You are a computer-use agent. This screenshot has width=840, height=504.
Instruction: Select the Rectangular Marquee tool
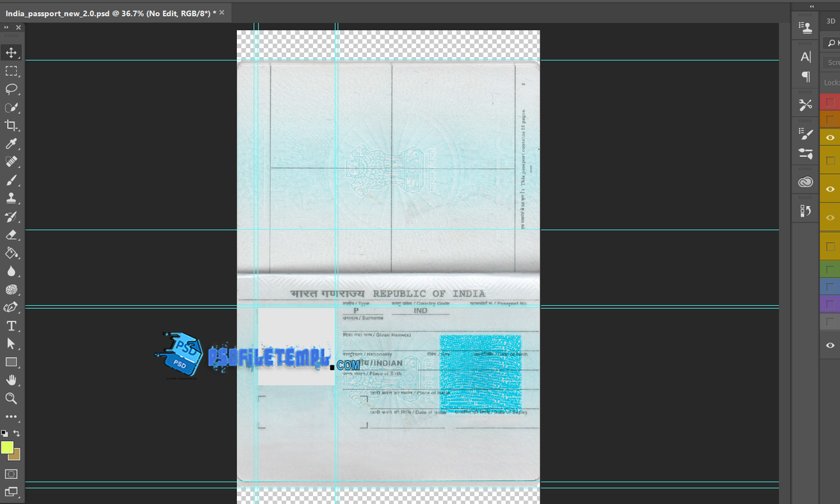coord(11,71)
